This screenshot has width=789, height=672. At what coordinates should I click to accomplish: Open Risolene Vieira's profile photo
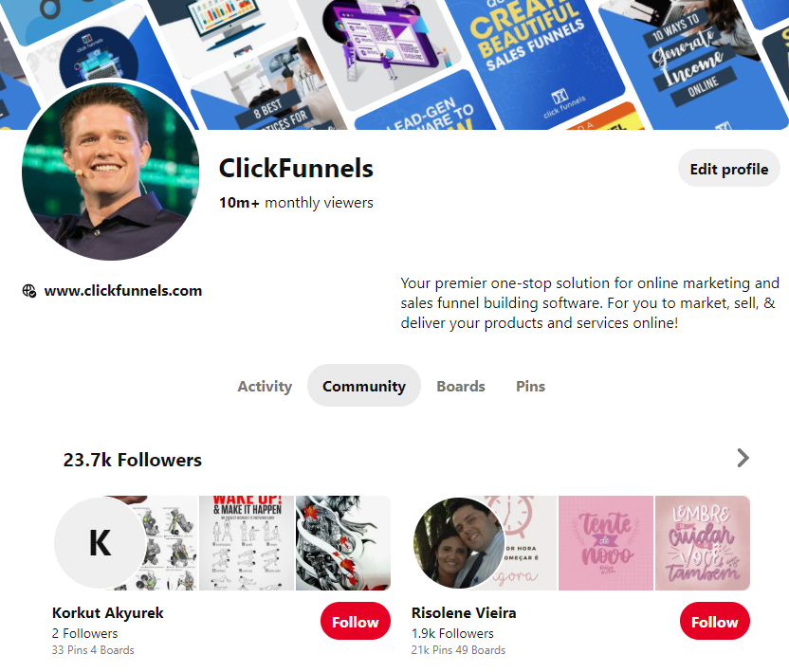pyautogui.click(x=459, y=543)
